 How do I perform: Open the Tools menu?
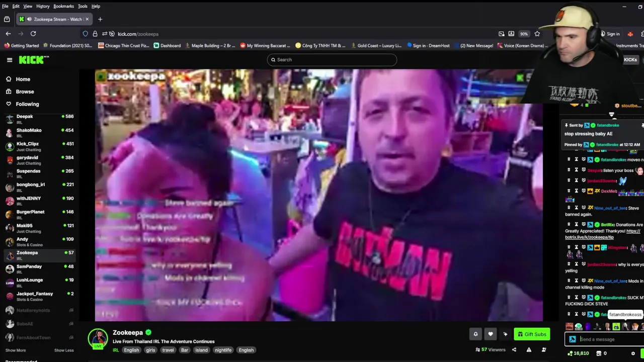(x=83, y=6)
